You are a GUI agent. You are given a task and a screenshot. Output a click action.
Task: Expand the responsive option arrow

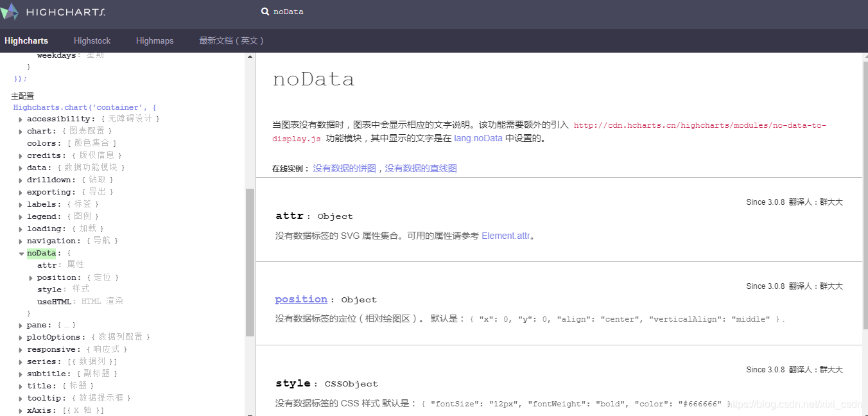tap(21, 350)
